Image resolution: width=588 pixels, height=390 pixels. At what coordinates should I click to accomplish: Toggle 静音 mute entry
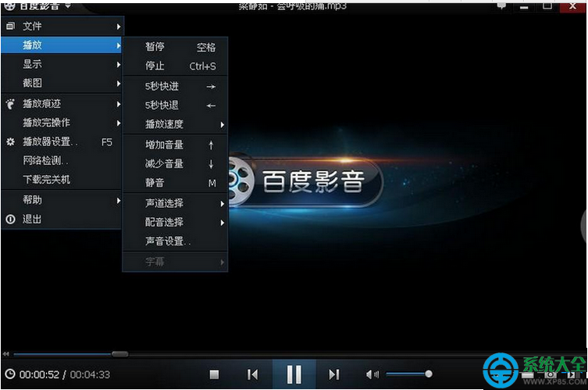click(176, 183)
